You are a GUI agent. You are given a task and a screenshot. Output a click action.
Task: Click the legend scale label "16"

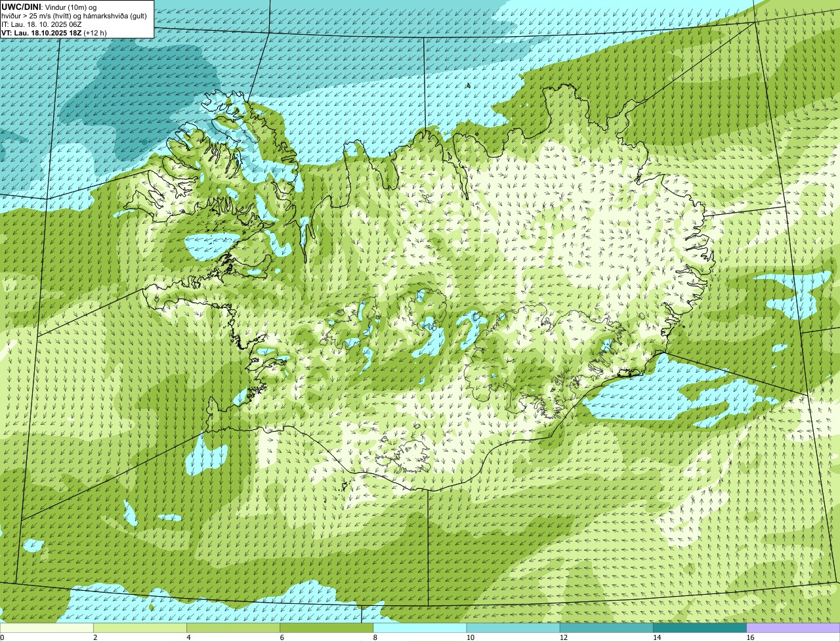click(750, 637)
